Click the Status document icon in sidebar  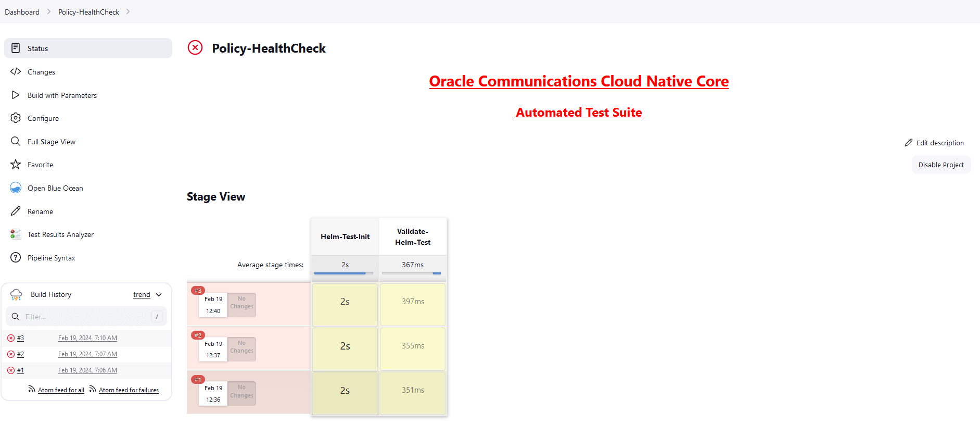point(16,48)
